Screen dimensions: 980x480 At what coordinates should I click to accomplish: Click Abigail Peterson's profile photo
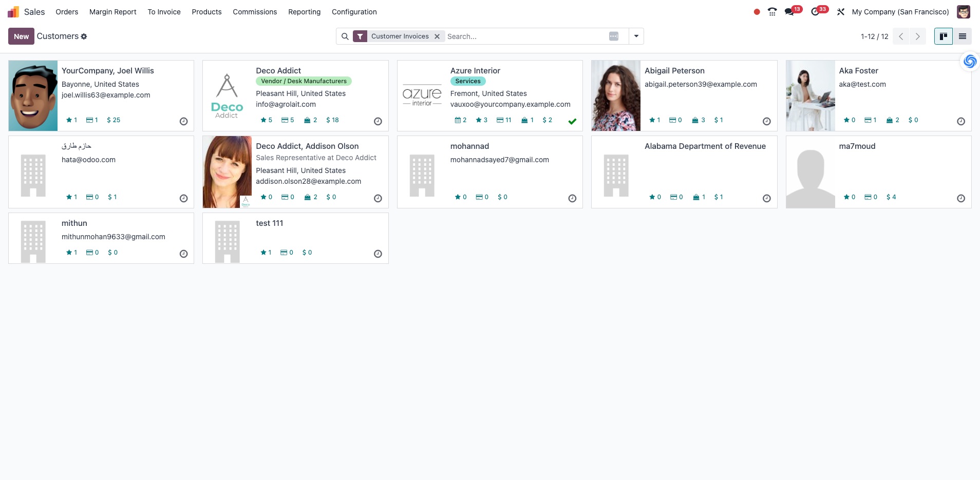pyautogui.click(x=616, y=95)
